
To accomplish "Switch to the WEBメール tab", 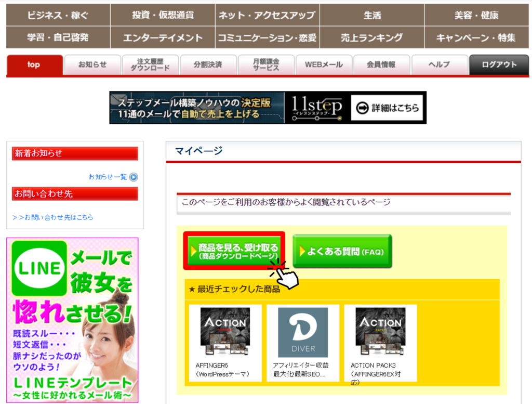I will pos(324,66).
